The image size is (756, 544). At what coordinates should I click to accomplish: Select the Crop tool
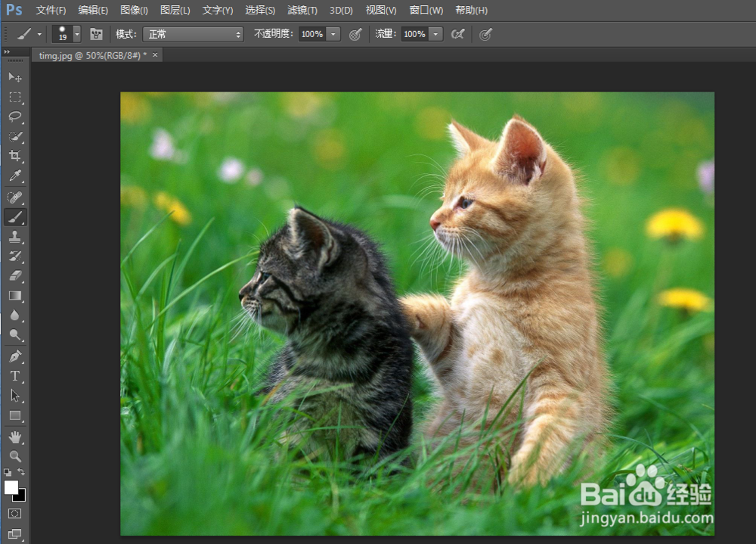tap(15, 156)
